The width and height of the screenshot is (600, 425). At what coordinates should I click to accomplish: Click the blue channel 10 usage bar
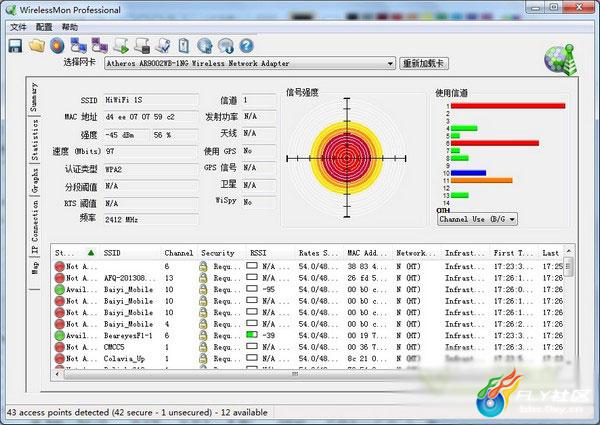pos(468,173)
